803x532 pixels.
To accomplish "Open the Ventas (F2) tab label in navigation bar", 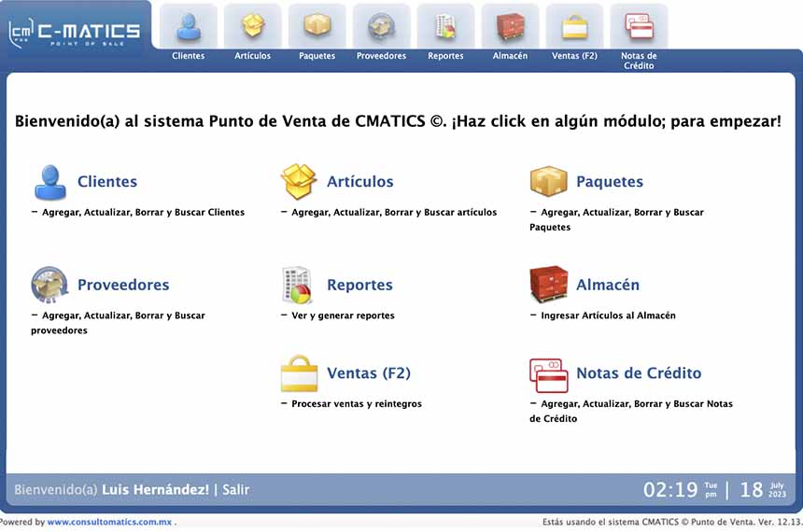I will pyautogui.click(x=574, y=56).
